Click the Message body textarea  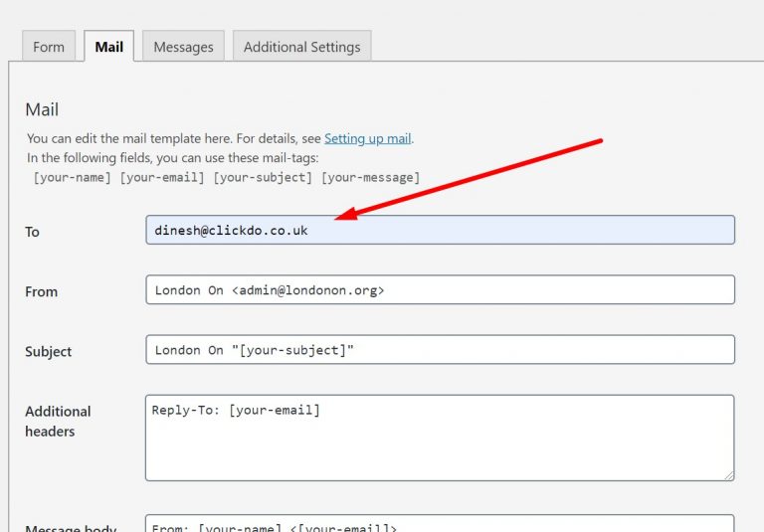click(440, 523)
